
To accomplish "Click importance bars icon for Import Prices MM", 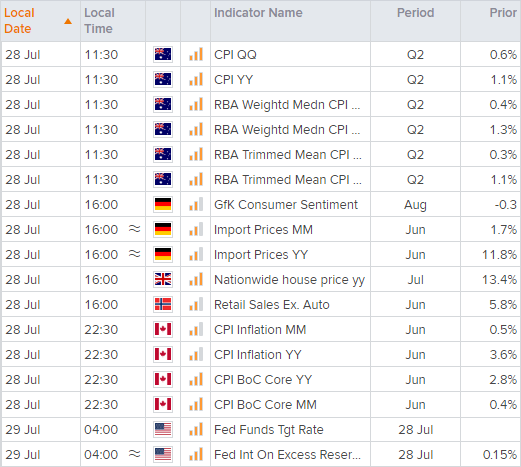I will [x=196, y=229].
